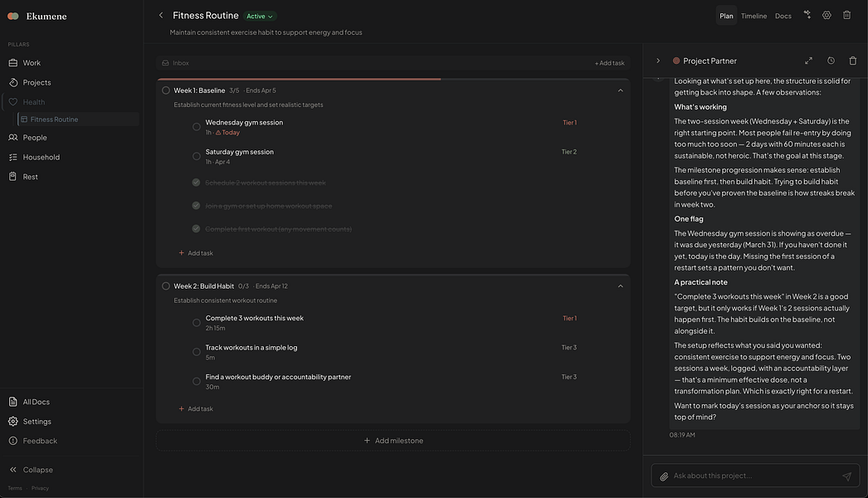This screenshot has width=868, height=498.
Task: Collapse the Project Partner side panel chevron
Action: 658,61
